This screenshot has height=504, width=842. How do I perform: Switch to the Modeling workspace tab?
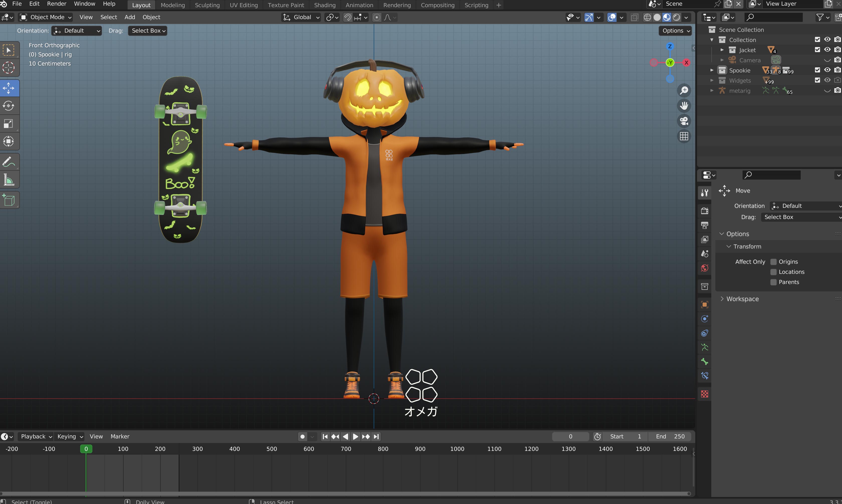pos(173,5)
